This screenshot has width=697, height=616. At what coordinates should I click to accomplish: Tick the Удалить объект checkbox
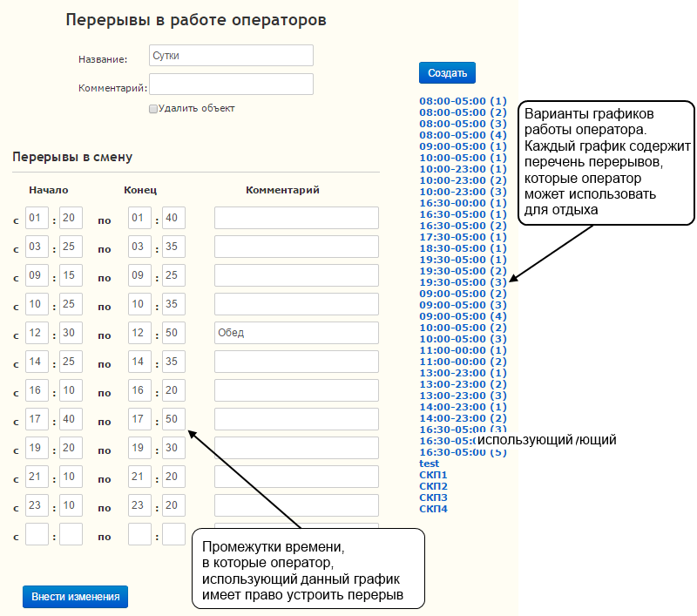(153, 109)
